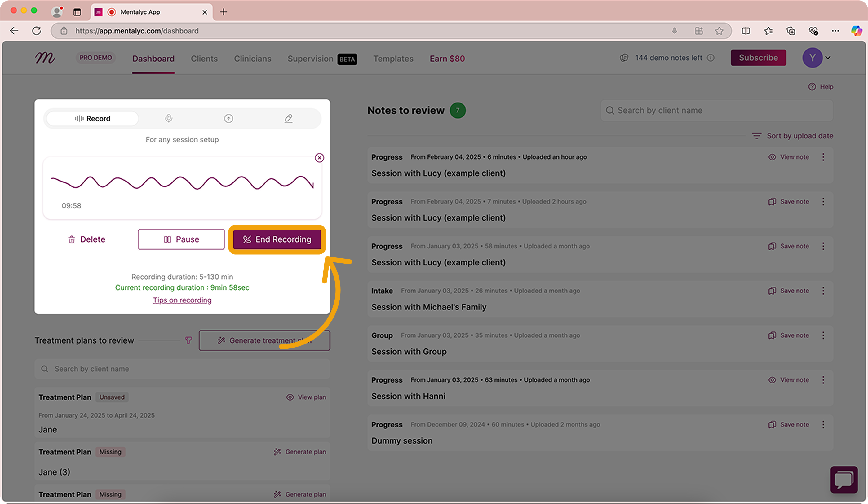Open the Clinicians tab
This screenshot has width=868, height=504.
pyautogui.click(x=253, y=59)
